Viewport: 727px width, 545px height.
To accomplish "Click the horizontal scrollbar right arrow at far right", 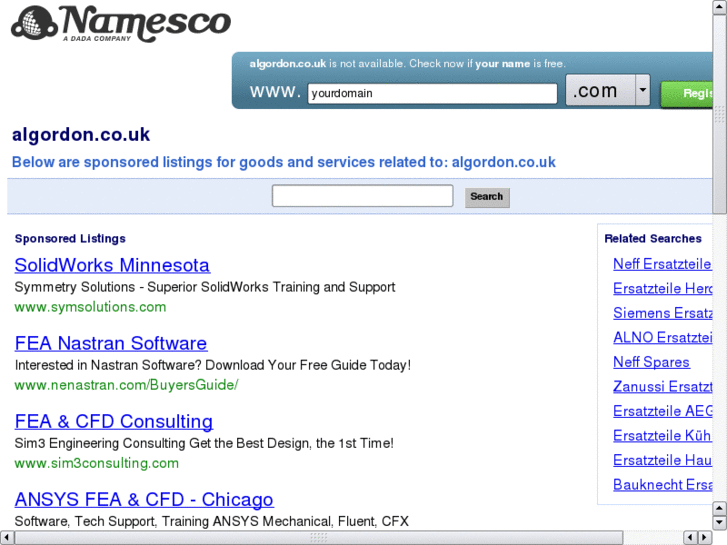I will pos(705,538).
